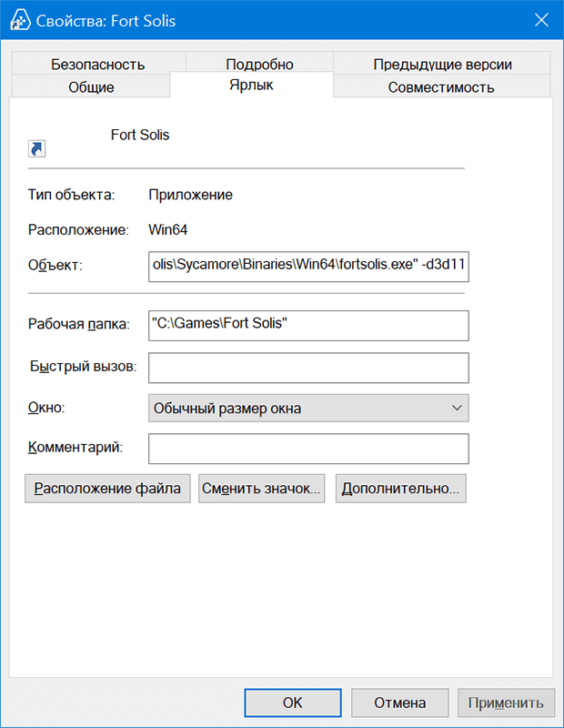Click the 'Тип объекта:' label

pos(72,195)
